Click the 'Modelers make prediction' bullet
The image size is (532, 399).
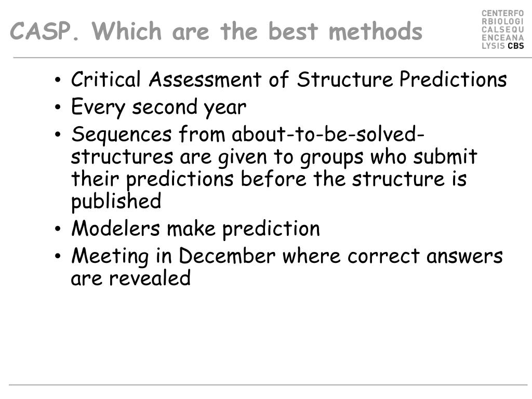click(195, 229)
